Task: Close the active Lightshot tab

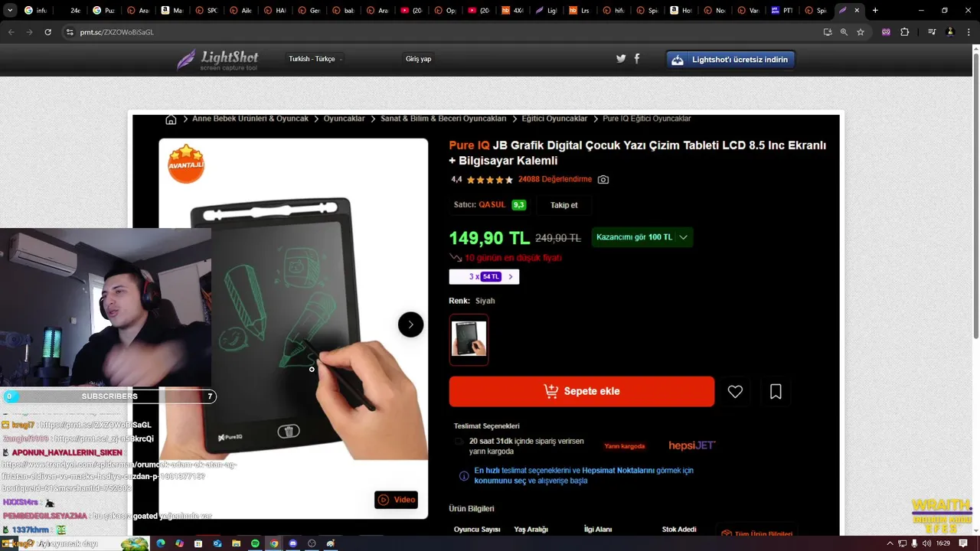Action: point(858,11)
